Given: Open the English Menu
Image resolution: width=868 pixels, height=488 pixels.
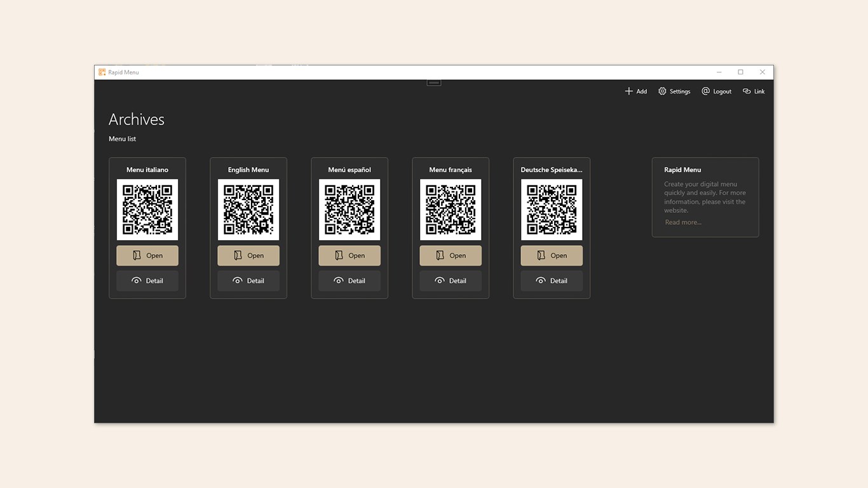Looking at the screenshot, I should (248, 255).
